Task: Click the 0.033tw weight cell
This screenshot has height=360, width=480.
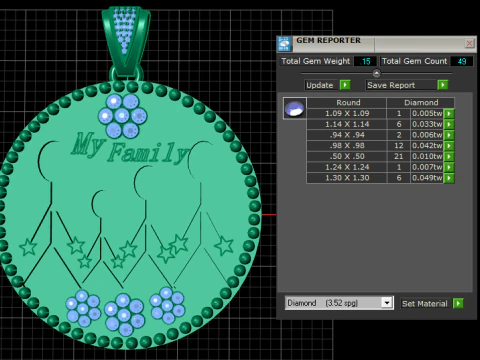Action: [x=427, y=124]
